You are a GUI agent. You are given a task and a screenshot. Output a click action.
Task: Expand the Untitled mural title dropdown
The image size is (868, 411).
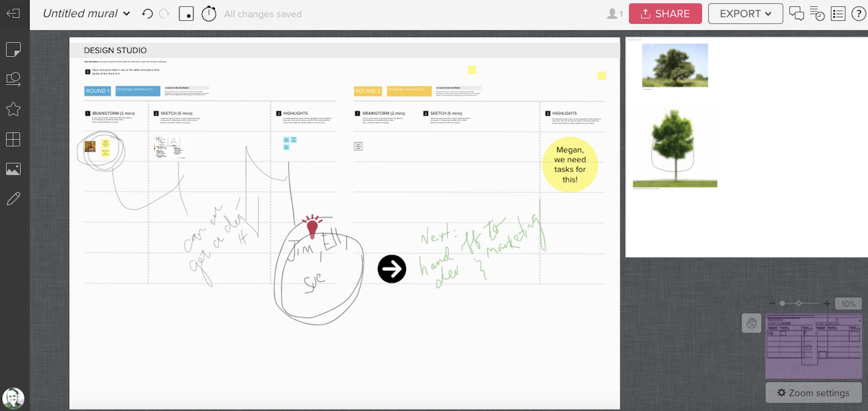126,14
